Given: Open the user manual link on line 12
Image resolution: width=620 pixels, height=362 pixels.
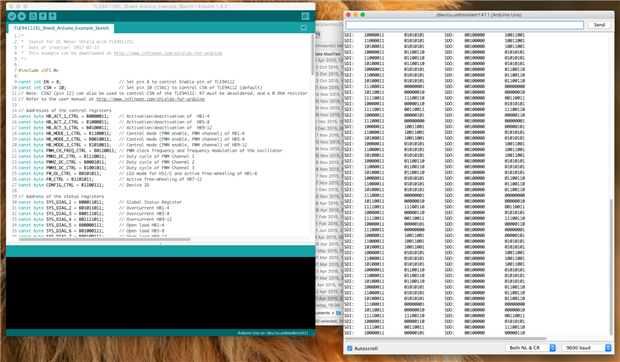Looking at the screenshot, I should [x=150, y=99].
